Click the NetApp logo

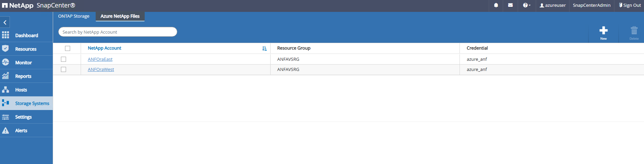coord(18,5)
